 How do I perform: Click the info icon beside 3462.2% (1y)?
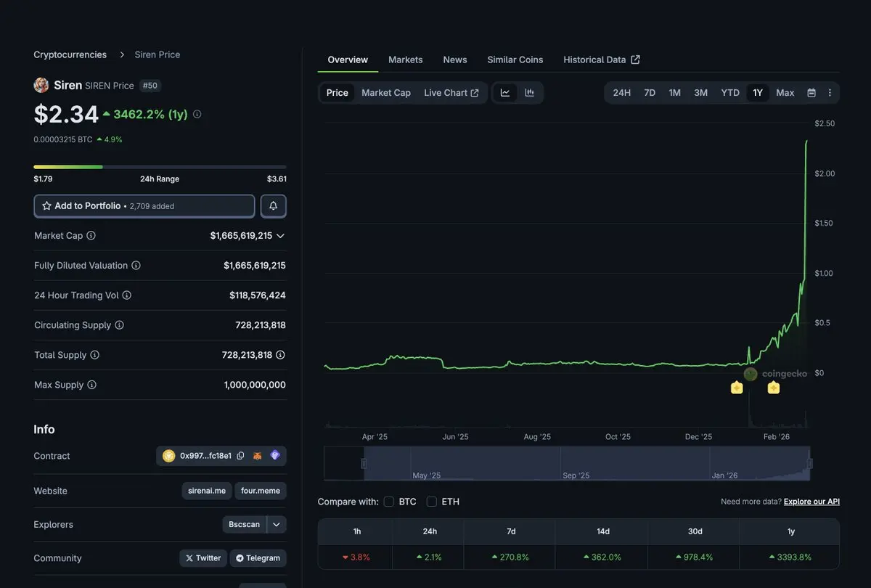coord(197,114)
